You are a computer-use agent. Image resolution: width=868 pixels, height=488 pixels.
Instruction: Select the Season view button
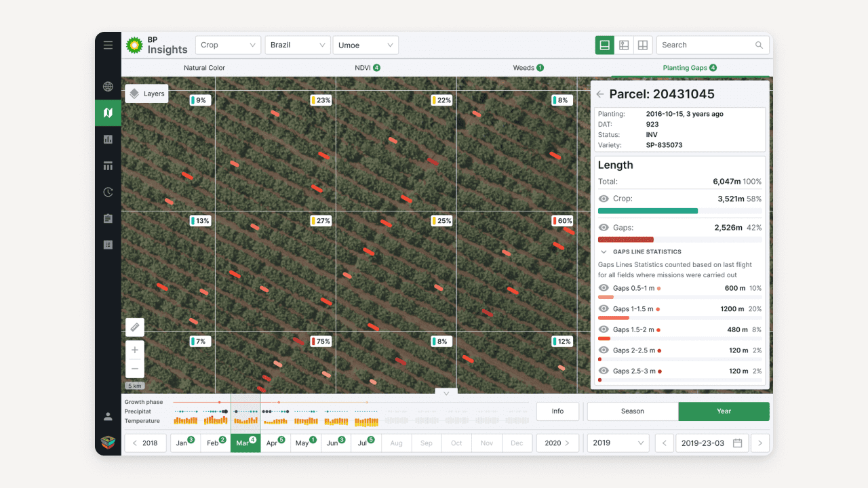coord(632,411)
